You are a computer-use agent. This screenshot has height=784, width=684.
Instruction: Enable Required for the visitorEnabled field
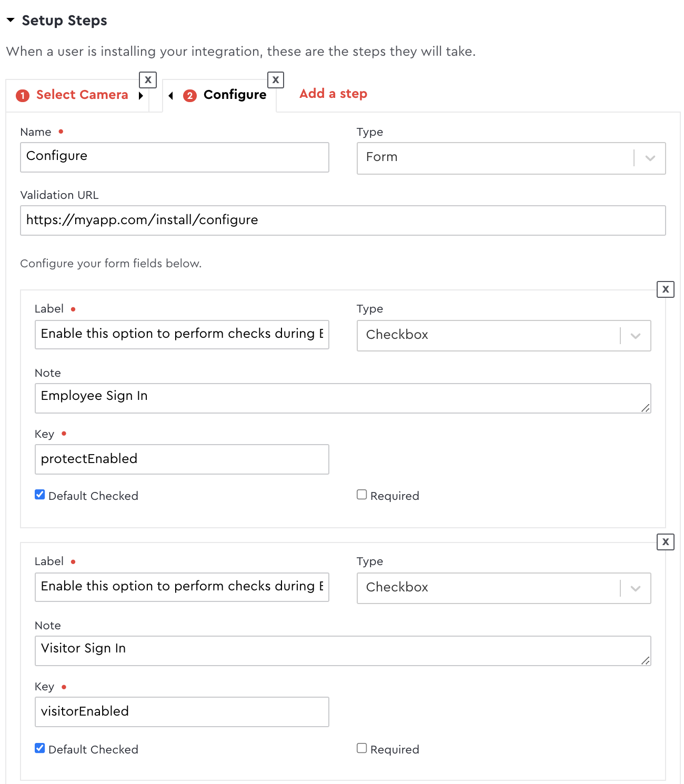(362, 748)
